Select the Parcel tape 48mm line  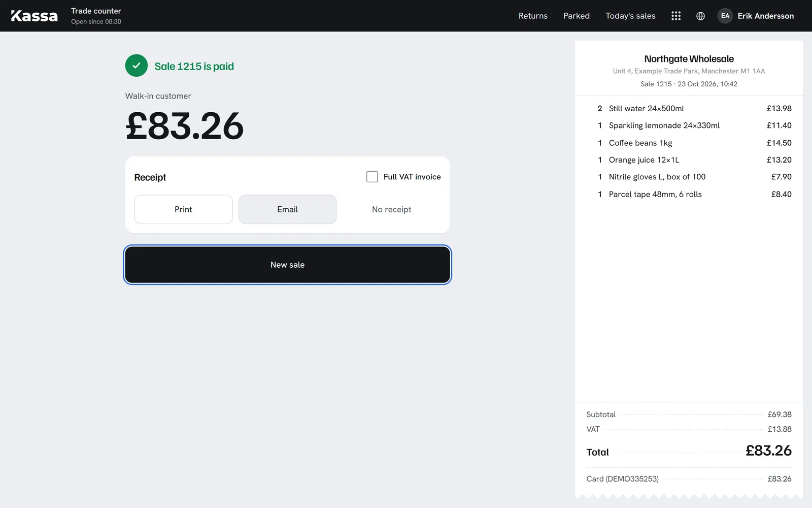click(x=689, y=194)
